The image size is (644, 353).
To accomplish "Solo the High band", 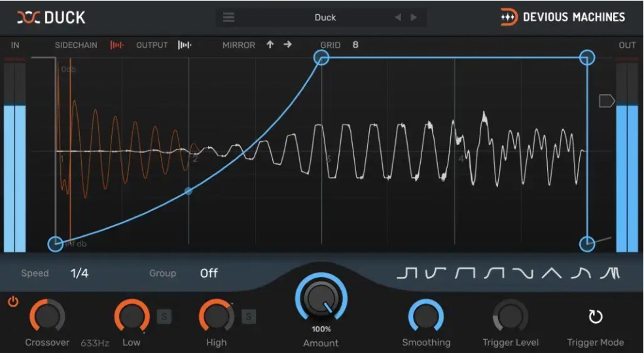I will [x=249, y=317].
